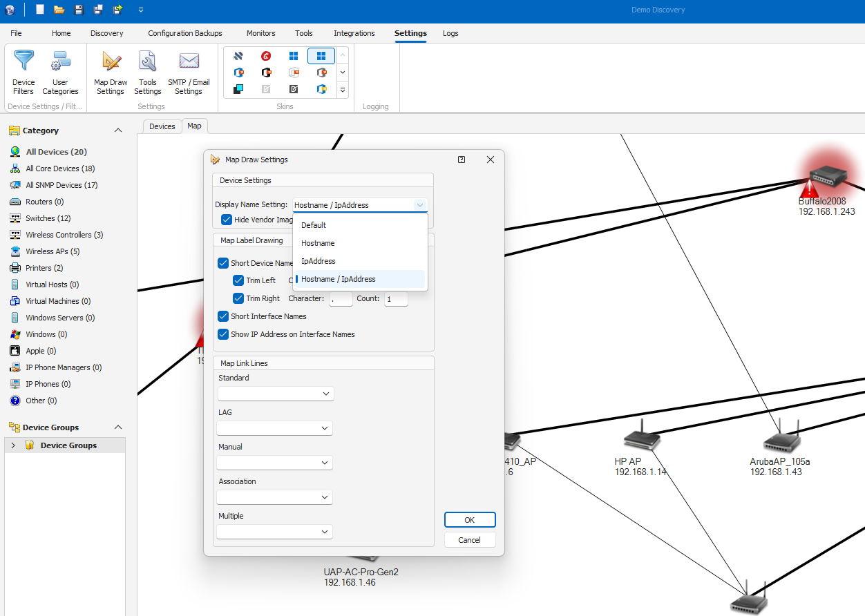
Task: Click the new file icon in quick access toolbar
Action: (x=40, y=10)
